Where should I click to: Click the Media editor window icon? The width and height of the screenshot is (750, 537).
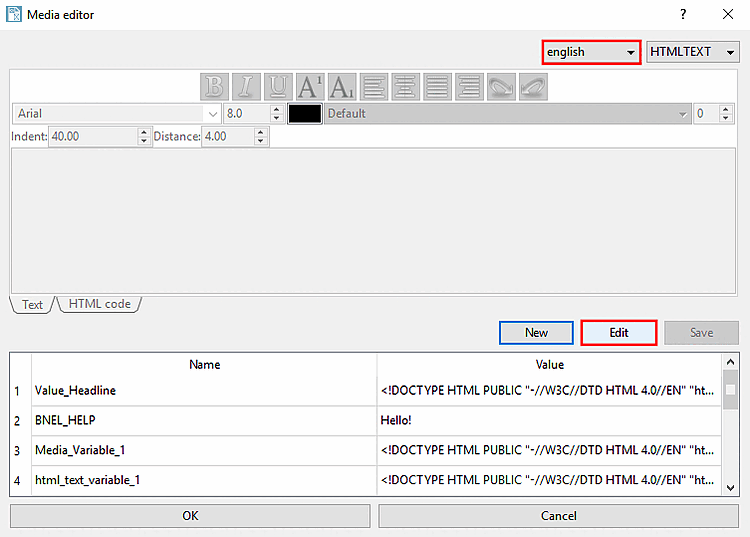(13, 14)
